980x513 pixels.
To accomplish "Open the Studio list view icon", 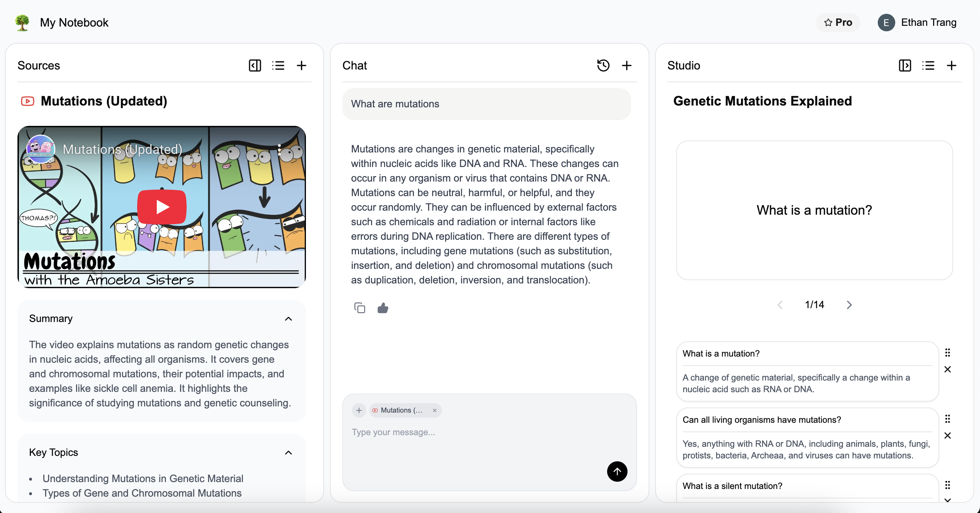I will (x=928, y=65).
